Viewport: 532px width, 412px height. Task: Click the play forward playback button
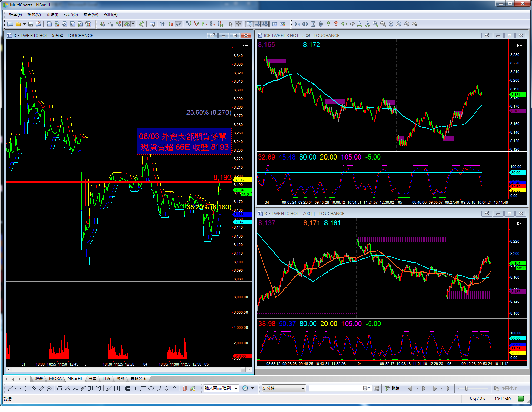click(424, 388)
